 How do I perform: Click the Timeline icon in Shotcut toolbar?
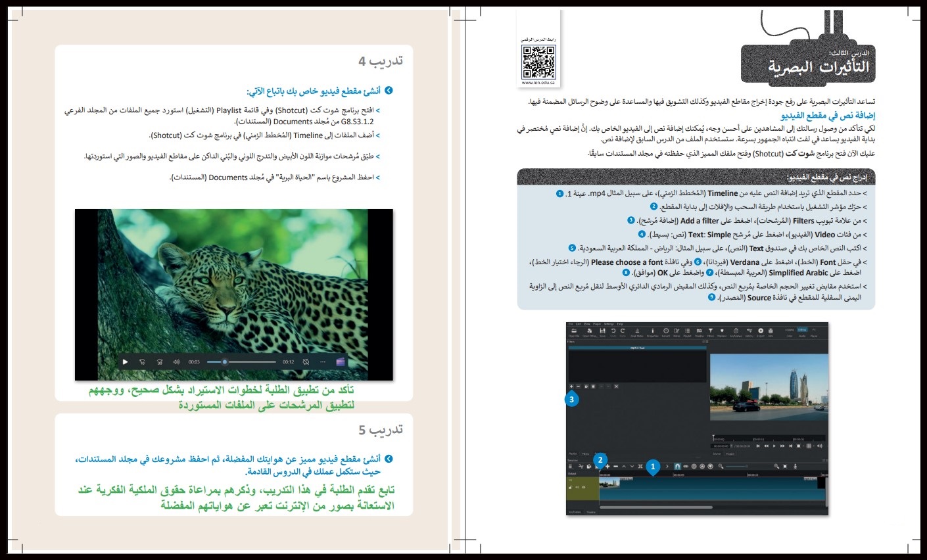click(x=699, y=331)
